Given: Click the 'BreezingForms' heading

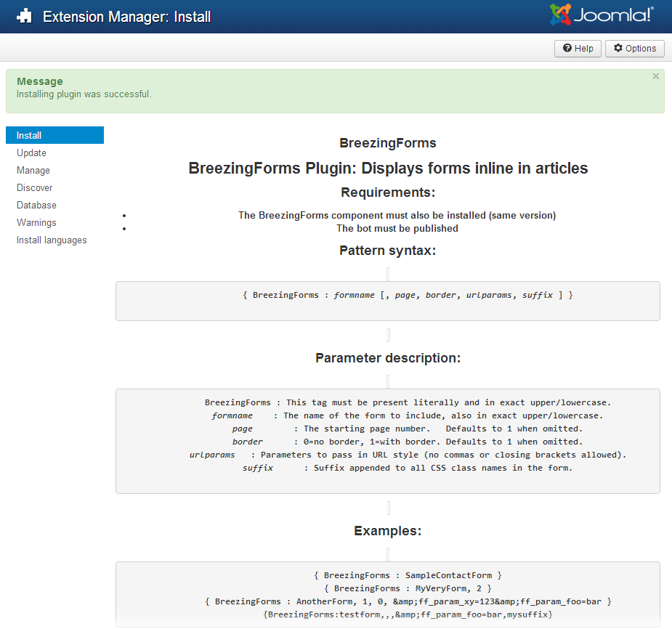Looking at the screenshot, I should (388, 142).
